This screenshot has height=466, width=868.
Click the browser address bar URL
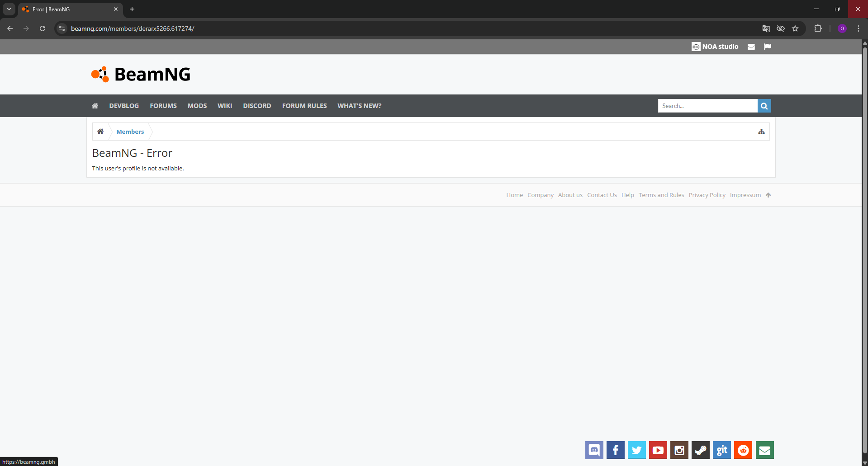133,28
